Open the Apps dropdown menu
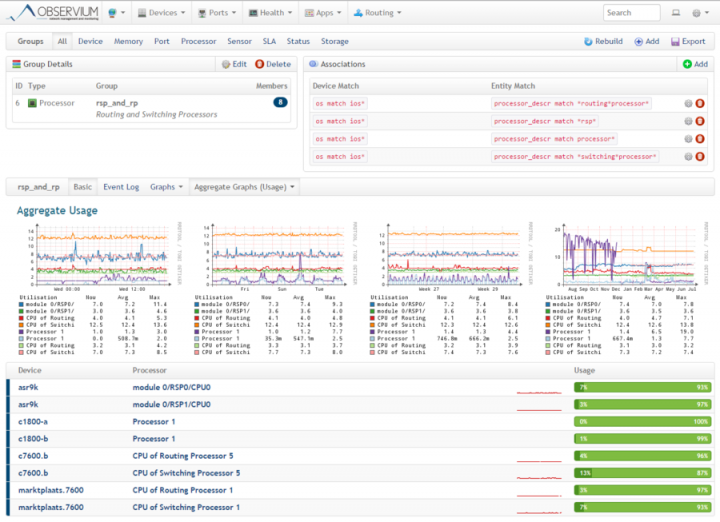This screenshot has height=522, width=720. 323,13
